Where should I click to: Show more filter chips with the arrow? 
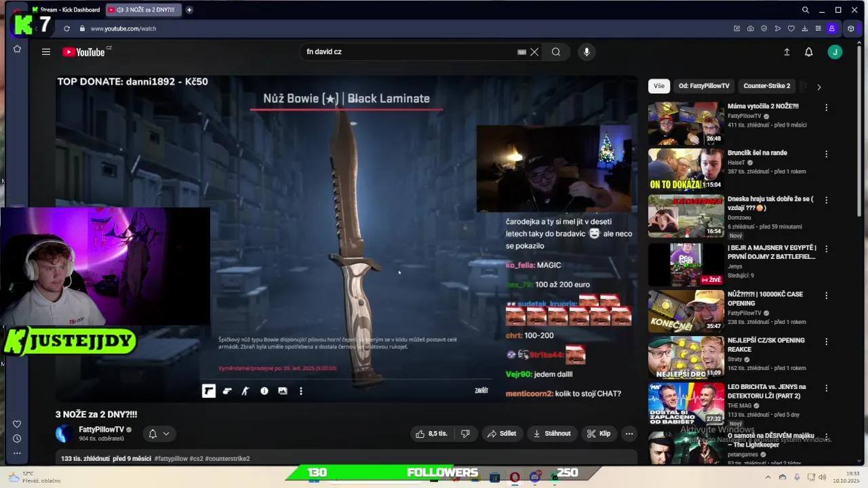tap(818, 87)
